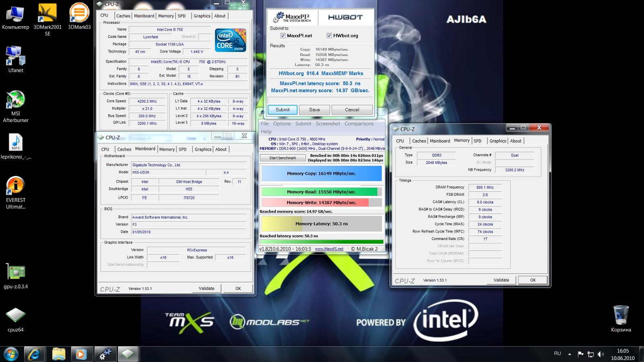This screenshot has width=644, height=362.
Task: Click the HWBOT logo in submit dialog
Action: click(345, 17)
